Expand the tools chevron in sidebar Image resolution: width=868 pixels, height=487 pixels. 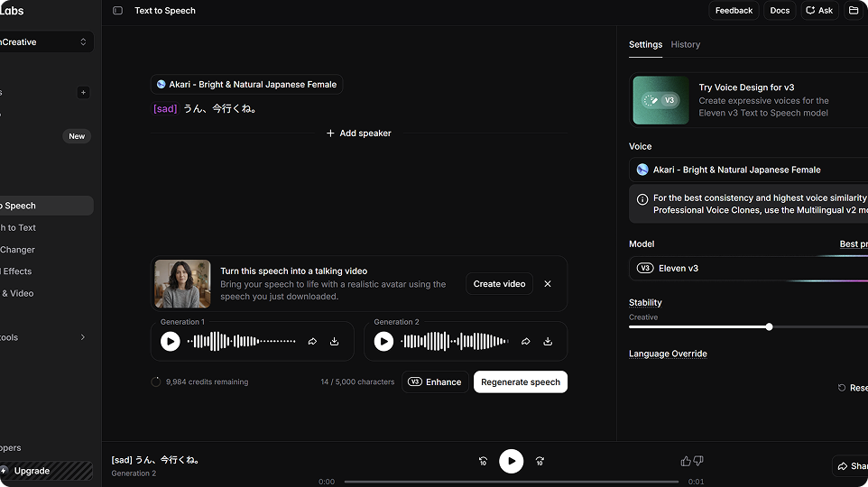pyautogui.click(x=82, y=337)
